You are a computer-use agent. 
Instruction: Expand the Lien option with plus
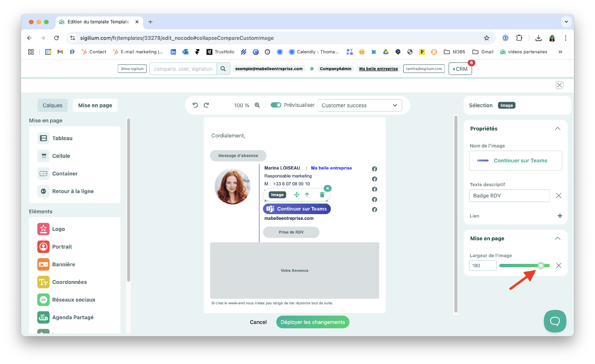pos(560,216)
